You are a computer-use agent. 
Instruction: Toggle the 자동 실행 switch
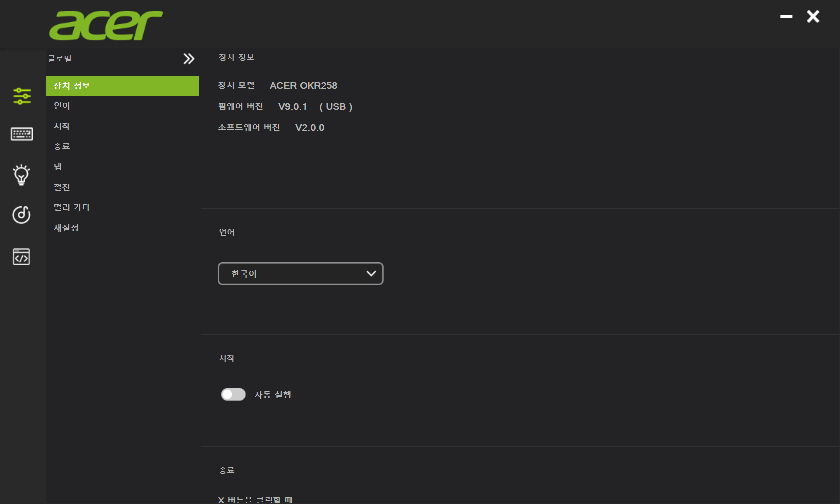coord(233,395)
